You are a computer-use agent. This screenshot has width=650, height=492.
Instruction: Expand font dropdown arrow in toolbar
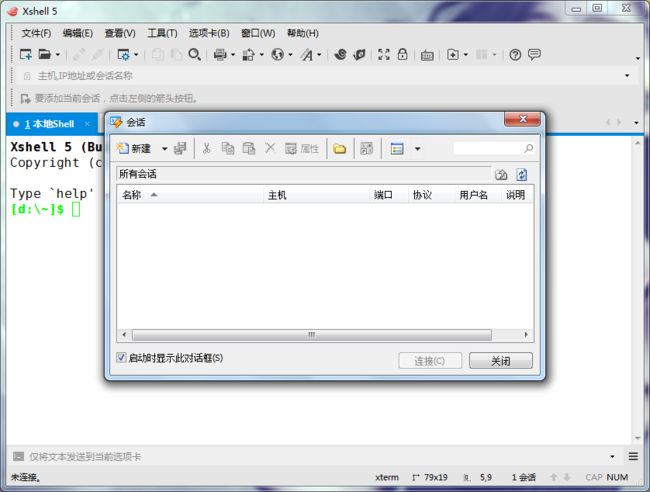319,54
